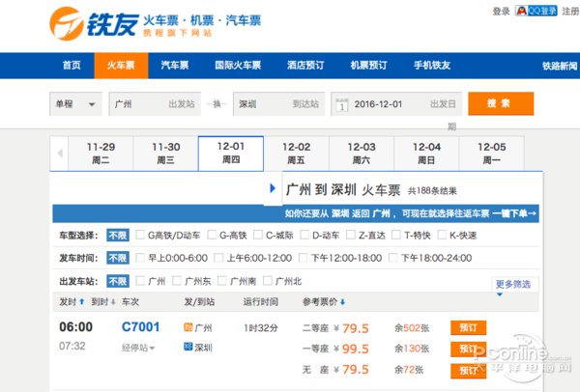The height and width of the screenshot is (392, 580).
Task: Go to previous dates with left arrow
Action: 60,154
